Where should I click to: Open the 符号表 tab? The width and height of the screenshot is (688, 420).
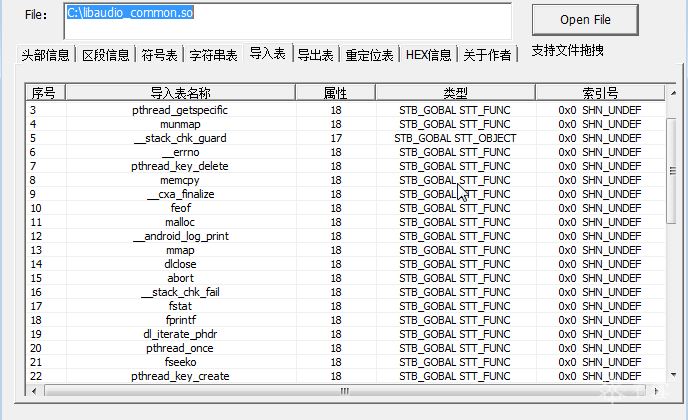159,55
